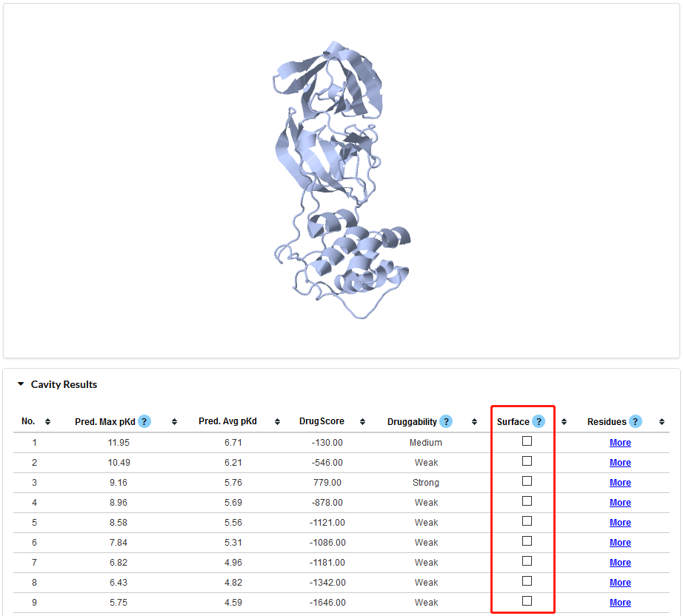Tick surface checkbox for cavity 9

click(527, 601)
